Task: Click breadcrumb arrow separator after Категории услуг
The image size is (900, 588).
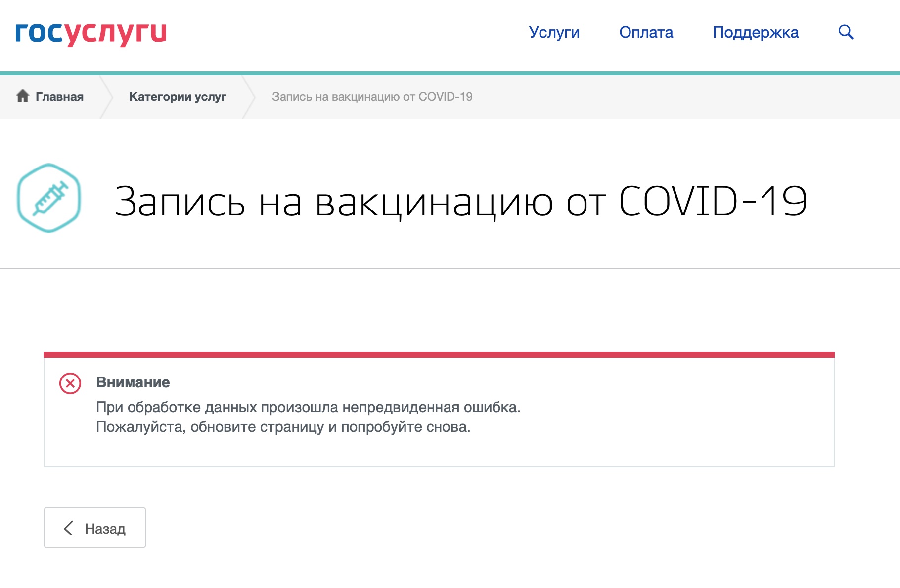Action: click(249, 97)
